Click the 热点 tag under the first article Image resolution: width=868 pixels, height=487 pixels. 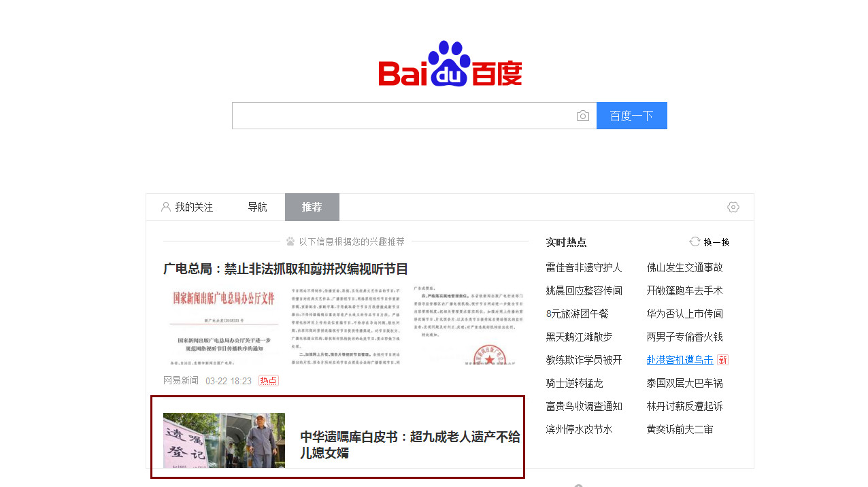tap(269, 381)
